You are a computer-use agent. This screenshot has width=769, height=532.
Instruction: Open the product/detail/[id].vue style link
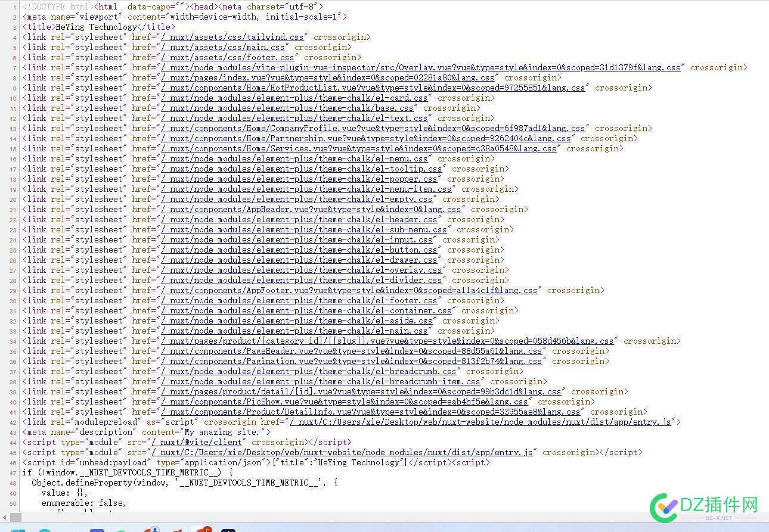(x=361, y=391)
